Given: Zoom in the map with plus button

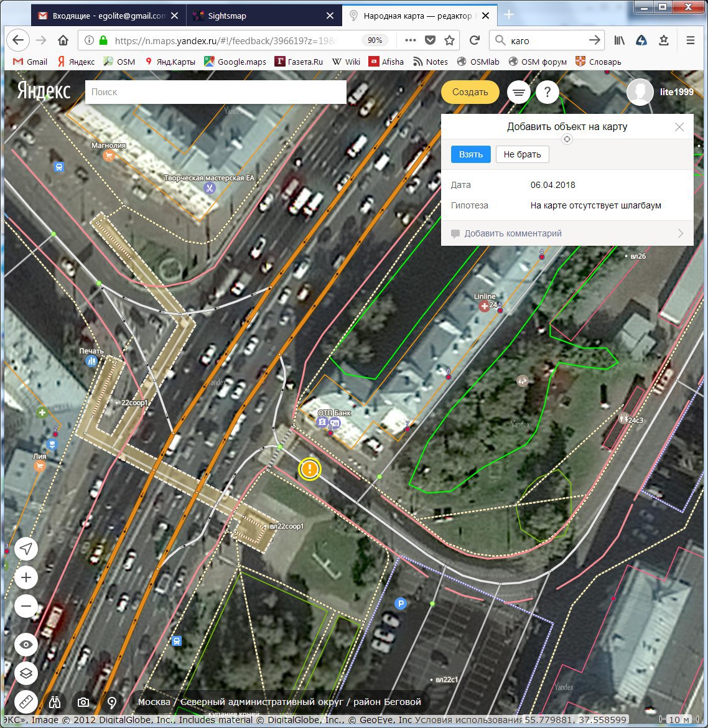Looking at the screenshot, I should coord(26,577).
